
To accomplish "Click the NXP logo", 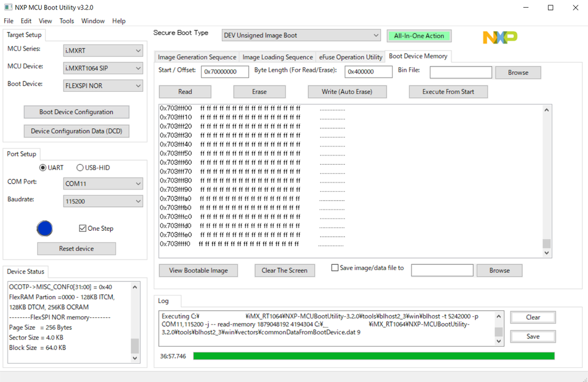I will click(500, 37).
